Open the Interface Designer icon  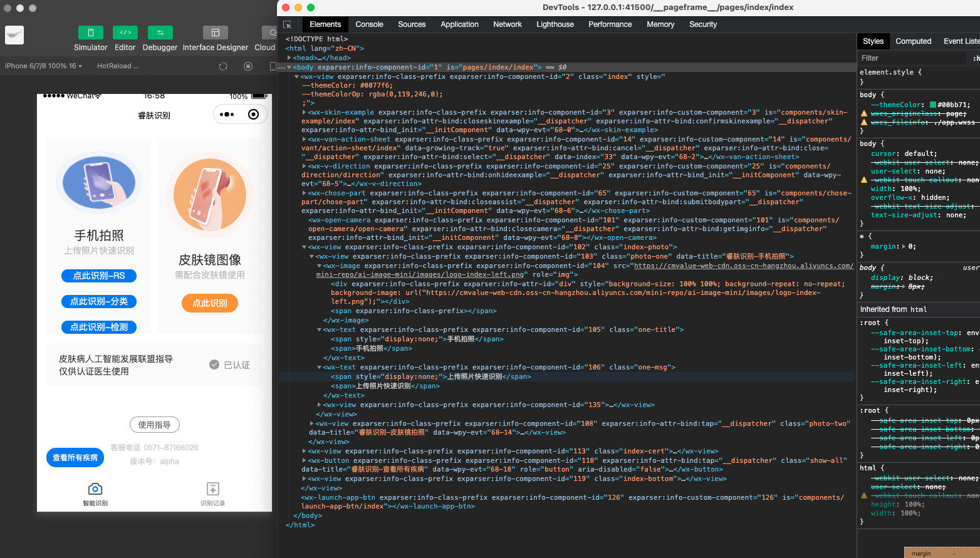click(216, 33)
